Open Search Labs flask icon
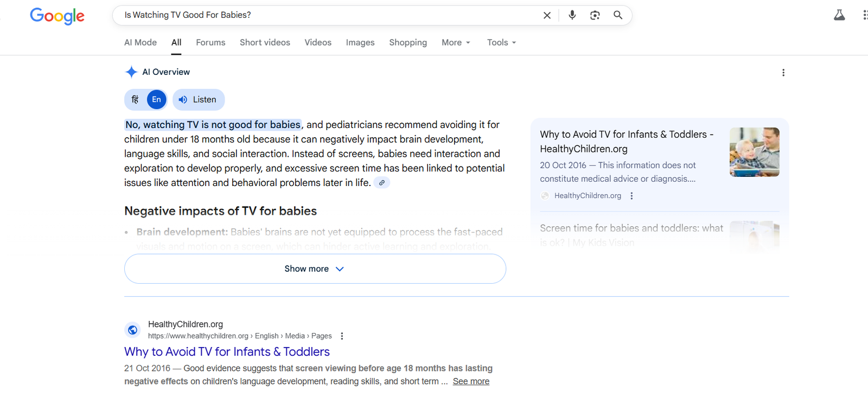 point(839,15)
